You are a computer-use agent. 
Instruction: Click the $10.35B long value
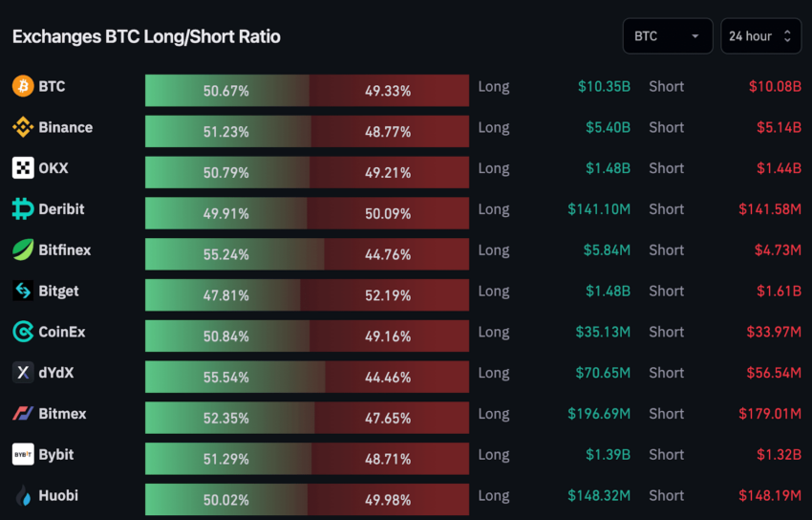[x=605, y=86]
